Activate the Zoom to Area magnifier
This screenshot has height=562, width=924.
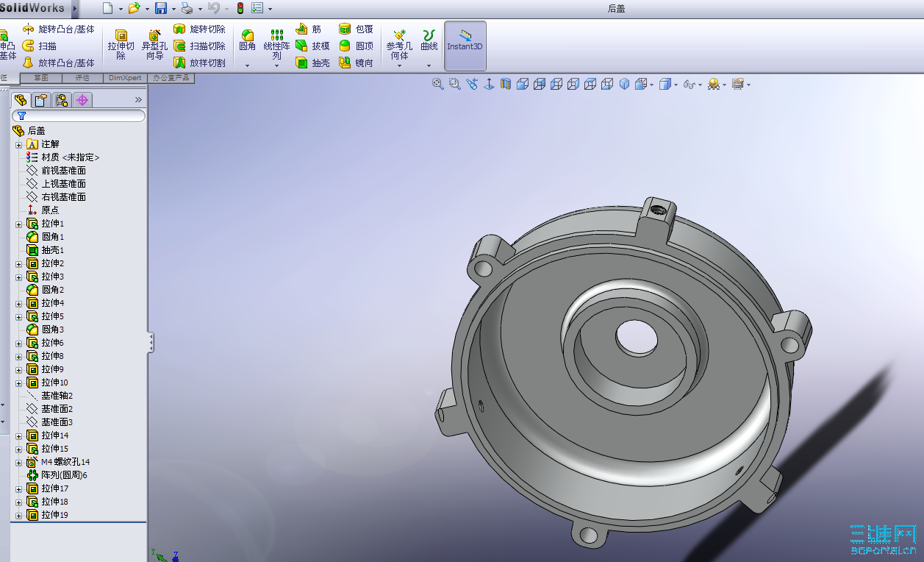pyautogui.click(x=455, y=84)
